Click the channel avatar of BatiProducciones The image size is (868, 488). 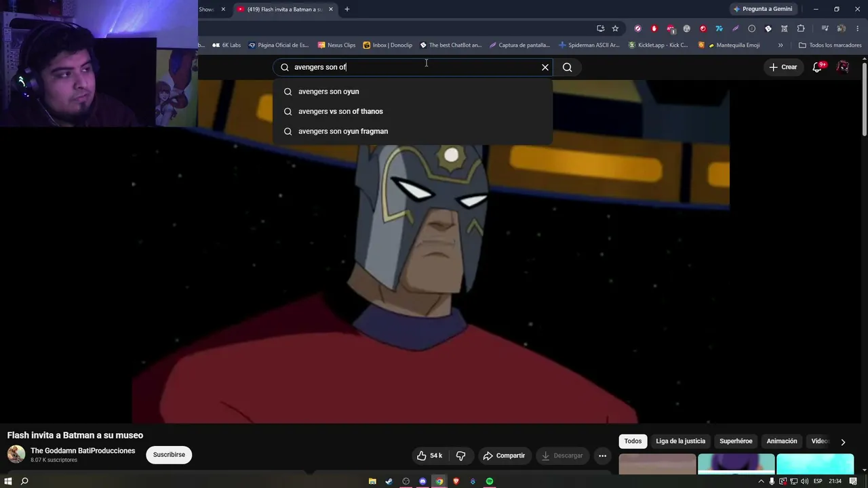[16, 455]
